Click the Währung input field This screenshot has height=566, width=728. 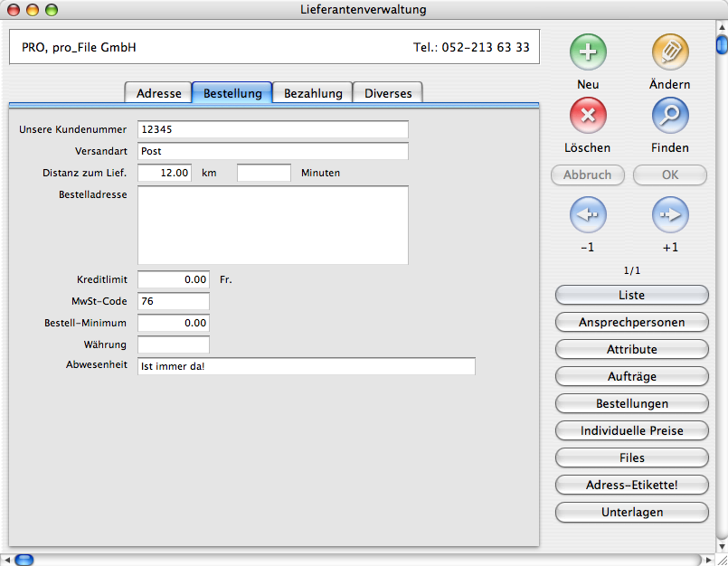[174, 344]
